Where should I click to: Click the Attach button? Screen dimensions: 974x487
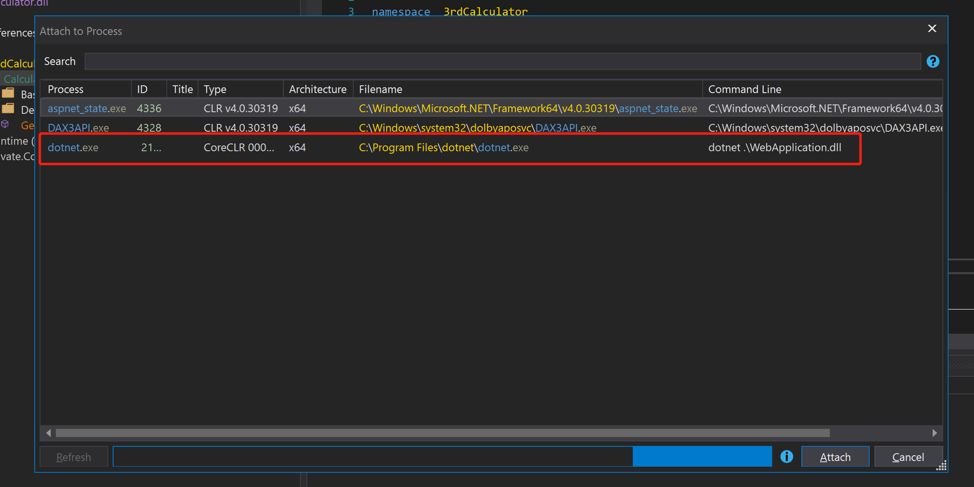835,457
